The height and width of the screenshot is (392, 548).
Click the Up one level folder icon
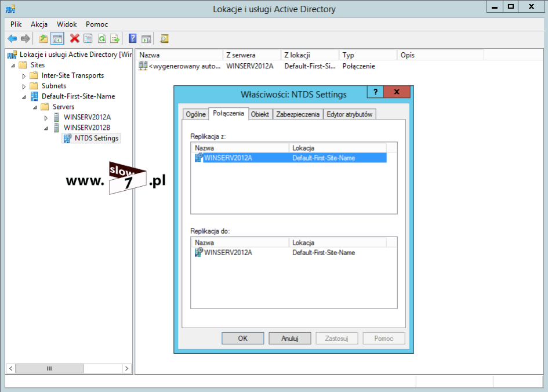click(x=43, y=38)
